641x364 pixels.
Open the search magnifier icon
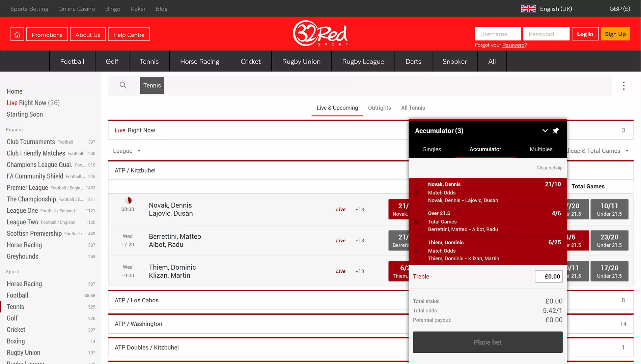123,85
